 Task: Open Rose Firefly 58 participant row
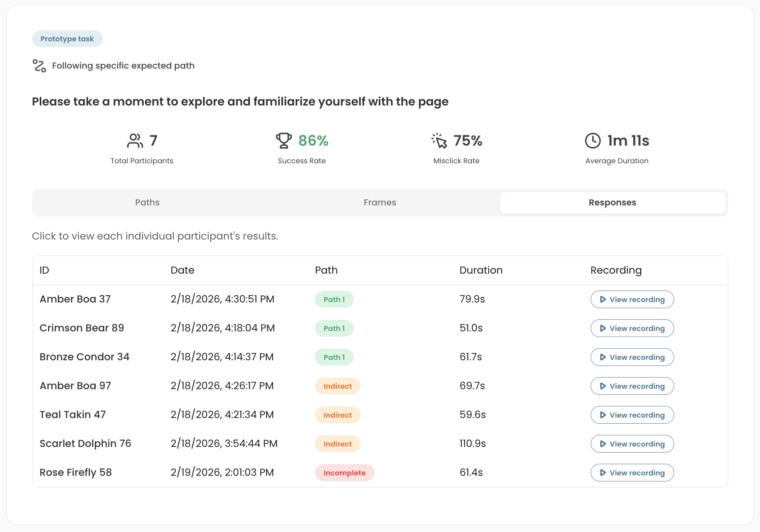[x=380, y=473]
